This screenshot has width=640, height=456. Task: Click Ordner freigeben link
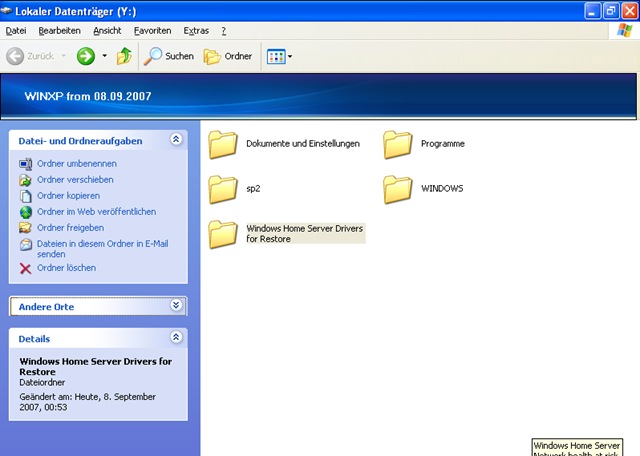70,227
